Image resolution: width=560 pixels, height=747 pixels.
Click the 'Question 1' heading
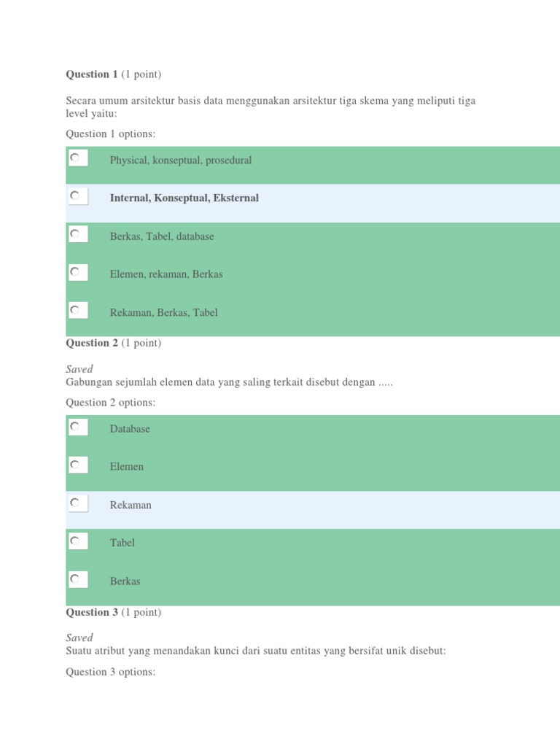click(92, 74)
